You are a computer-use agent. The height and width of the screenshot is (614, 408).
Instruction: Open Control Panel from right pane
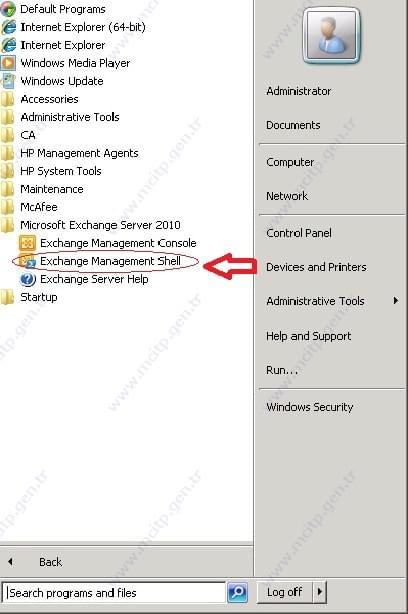299,233
